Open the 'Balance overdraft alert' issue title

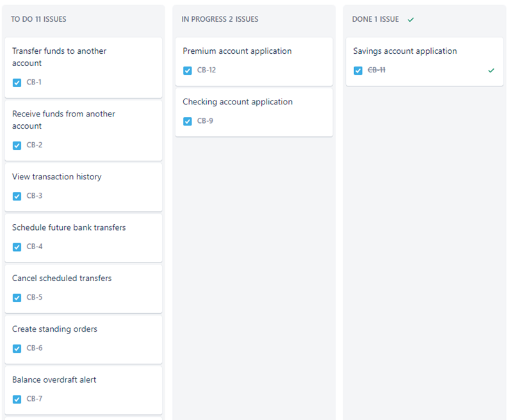coord(54,380)
